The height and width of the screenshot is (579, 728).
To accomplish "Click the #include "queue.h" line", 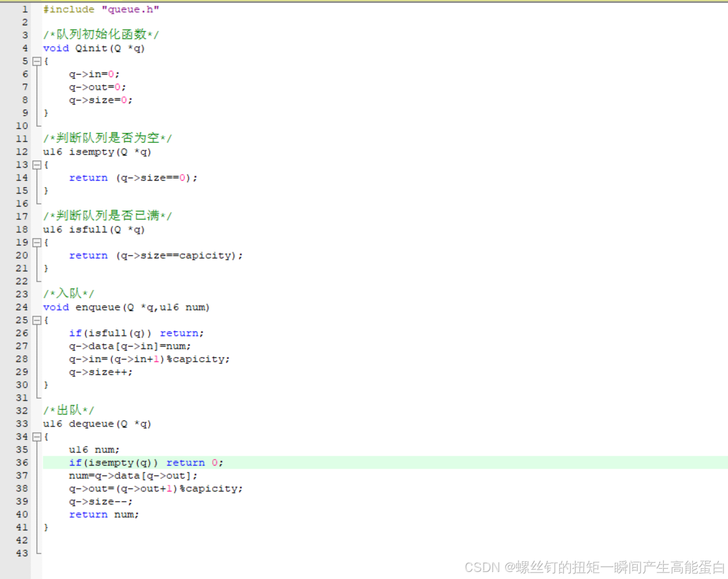I will click(101, 10).
